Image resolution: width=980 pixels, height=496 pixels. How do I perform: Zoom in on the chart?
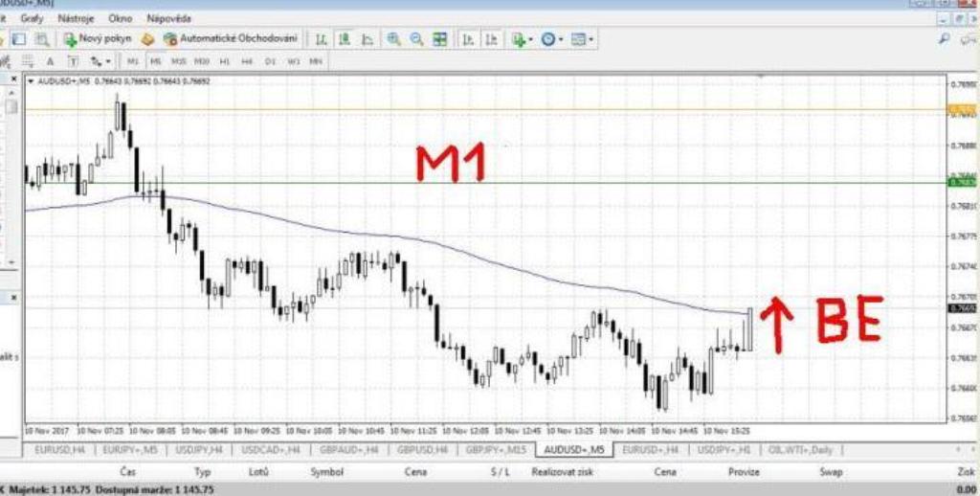pos(393,39)
